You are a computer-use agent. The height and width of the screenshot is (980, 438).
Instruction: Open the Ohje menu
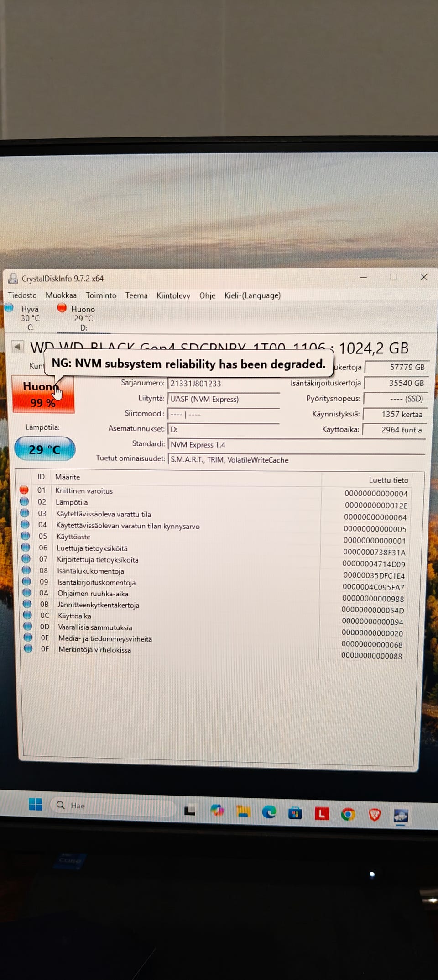tap(207, 296)
